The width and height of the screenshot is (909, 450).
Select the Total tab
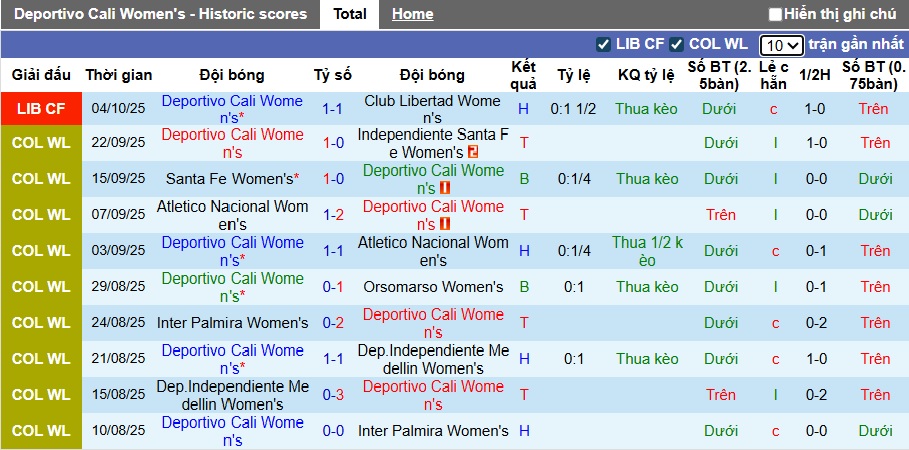[x=350, y=14]
